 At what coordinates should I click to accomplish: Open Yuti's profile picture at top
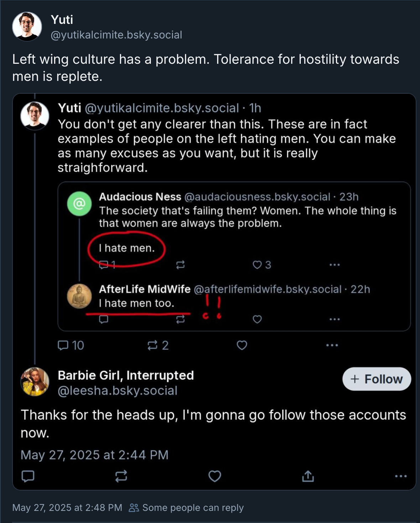[27, 26]
